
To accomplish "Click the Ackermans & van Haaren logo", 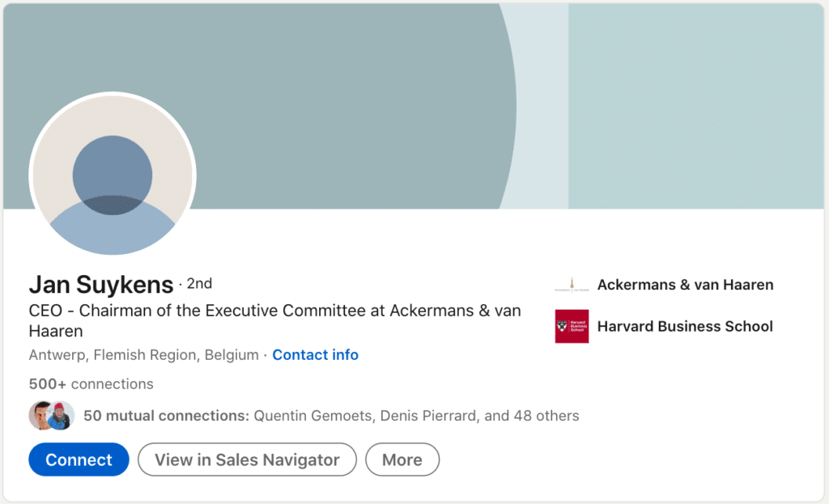I will point(572,285).
